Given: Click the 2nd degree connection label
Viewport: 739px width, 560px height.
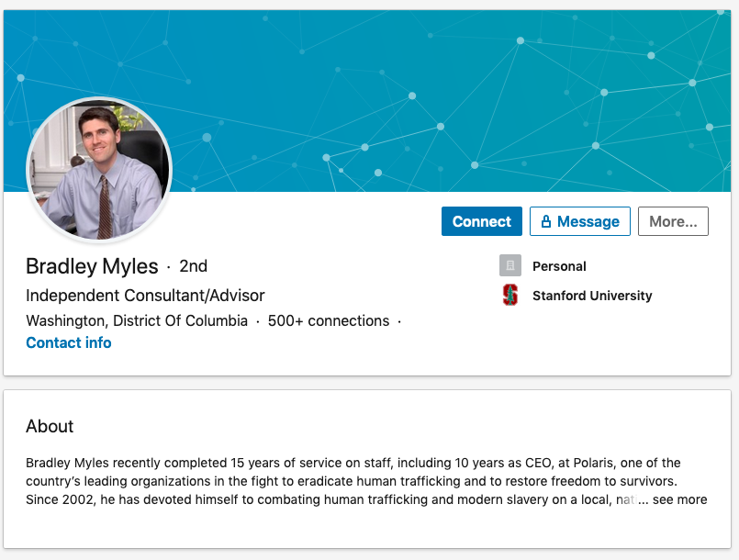Looking at the screenshot, I should pyautogui.click(x=193, y=266).
